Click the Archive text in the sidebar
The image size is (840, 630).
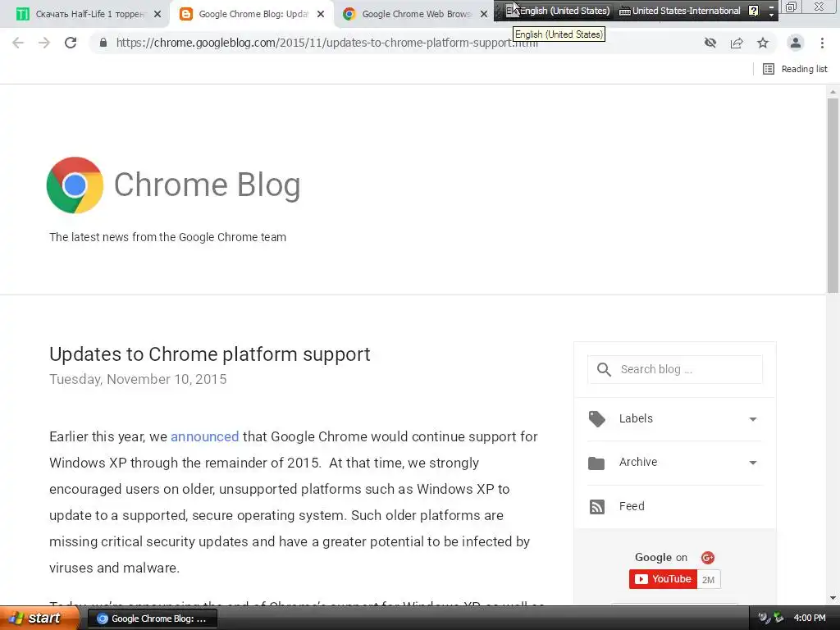[638, 462]
